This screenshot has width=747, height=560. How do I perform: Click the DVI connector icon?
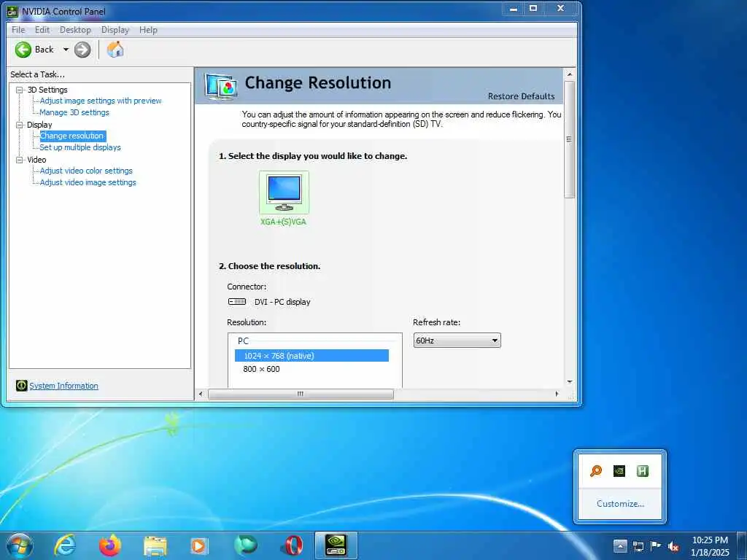[x=237, y=301]
